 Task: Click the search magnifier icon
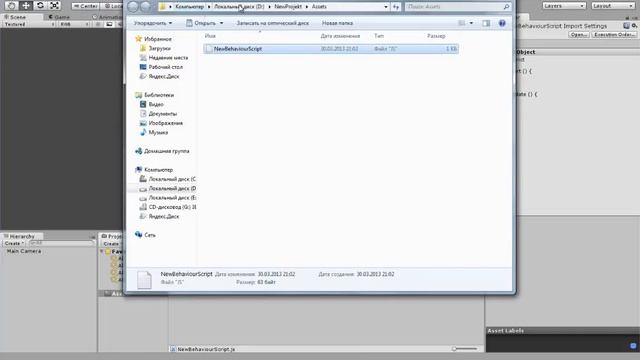506,7
